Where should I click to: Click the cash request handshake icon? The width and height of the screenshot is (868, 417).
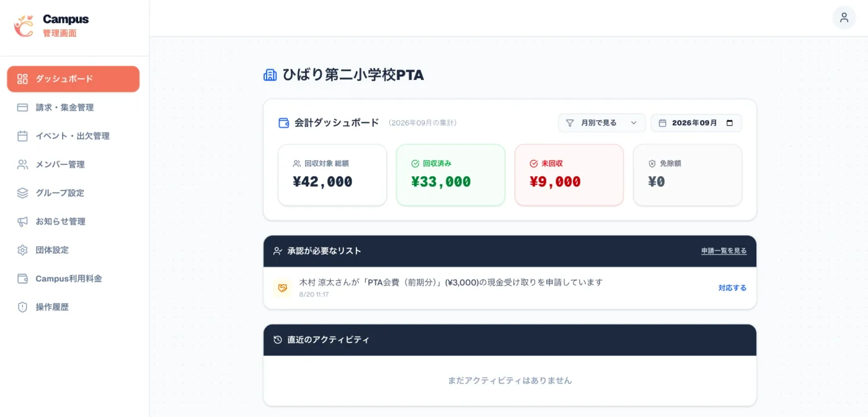coord(283,288)
